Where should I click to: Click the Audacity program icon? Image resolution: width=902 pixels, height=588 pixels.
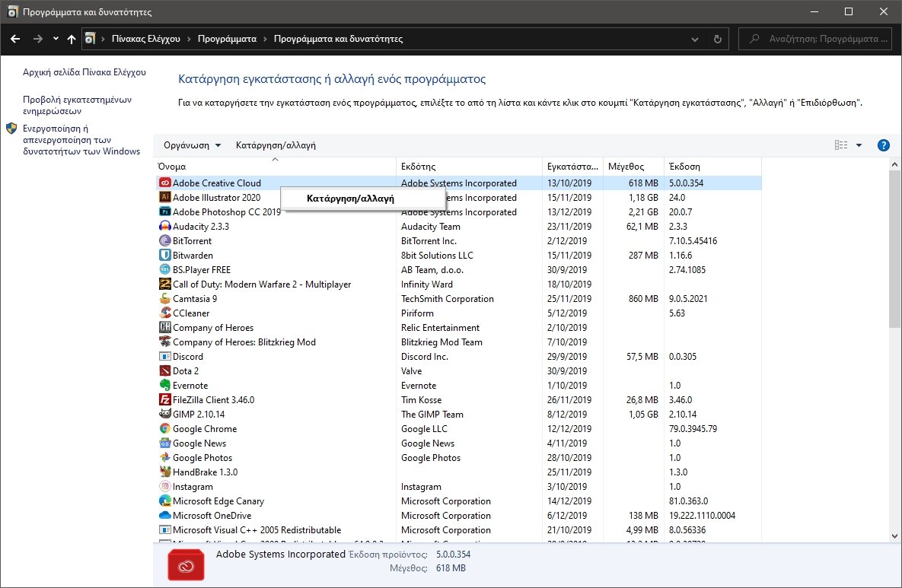(x=164, y=227)
